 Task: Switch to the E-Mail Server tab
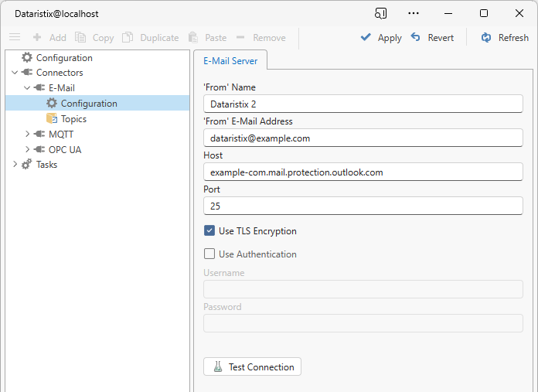[x=230, y=60]
